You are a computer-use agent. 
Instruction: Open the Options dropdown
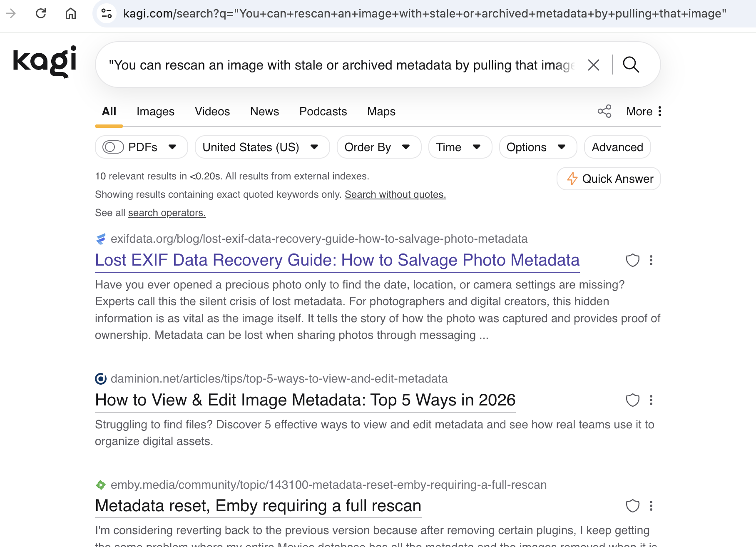pyautogui.click(x=538, y=147)
